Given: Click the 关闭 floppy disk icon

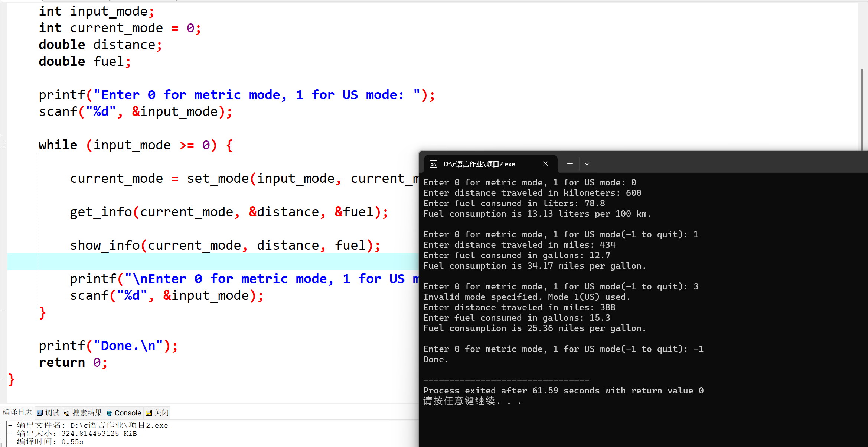Looking at the screenshot, I should (149, 413).
